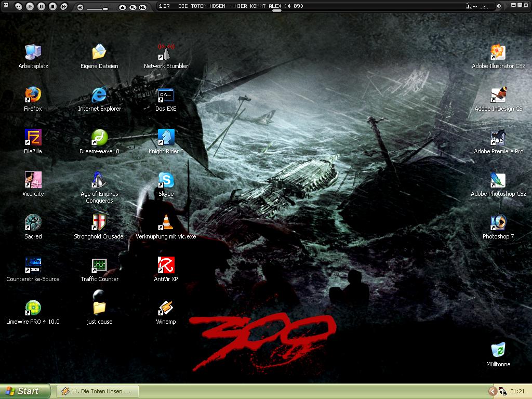Open the Windows Start menu
The width and height of the screenshot is (532, 399).
pyautogui.click(x=25, y=391)
